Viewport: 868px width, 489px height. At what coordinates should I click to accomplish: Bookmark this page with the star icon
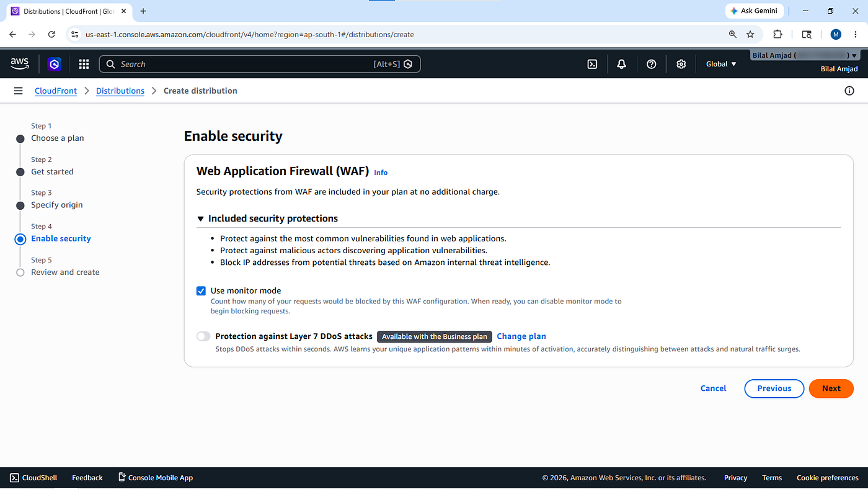point(750,34)
